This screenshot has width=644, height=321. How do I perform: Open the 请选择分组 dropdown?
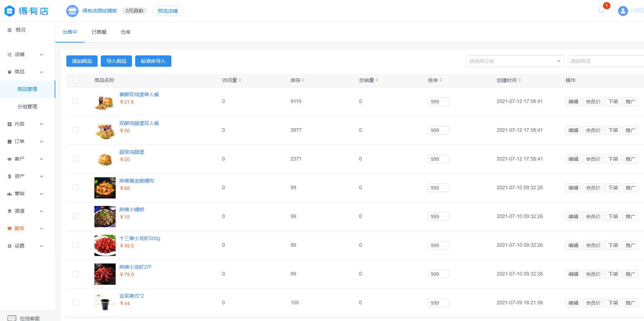coord(515,61)
